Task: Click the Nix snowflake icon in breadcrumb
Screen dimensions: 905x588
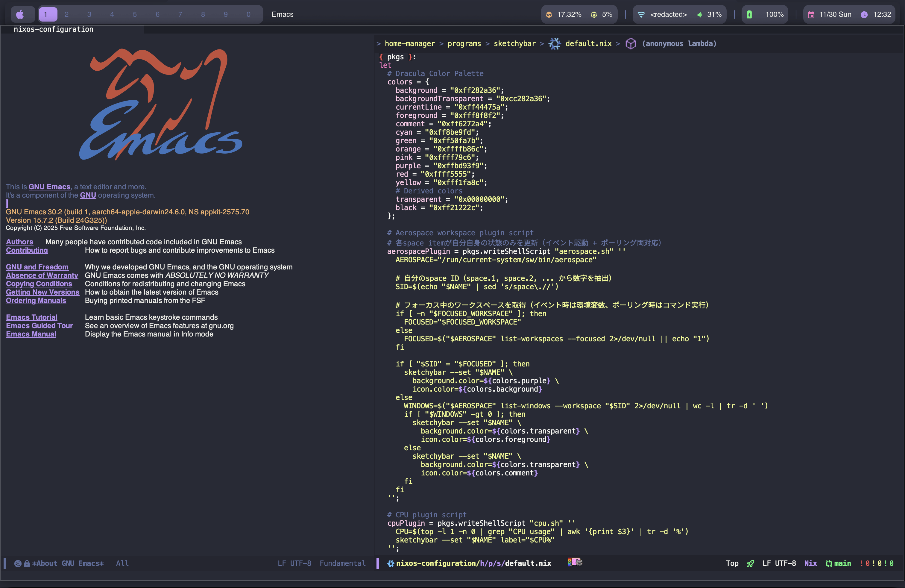Action: [555, 44]
